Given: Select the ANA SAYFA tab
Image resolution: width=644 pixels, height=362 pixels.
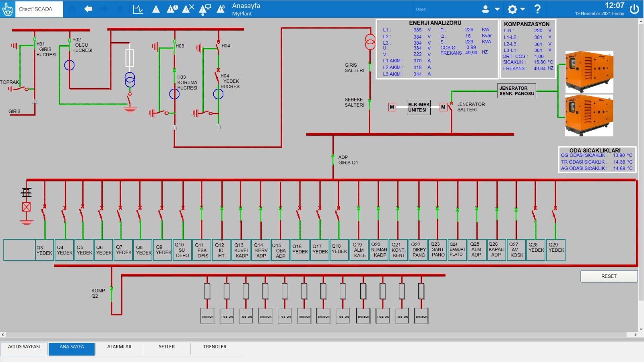Looking at the screenshot, I should pyautogui.click(x=72, y=349).
